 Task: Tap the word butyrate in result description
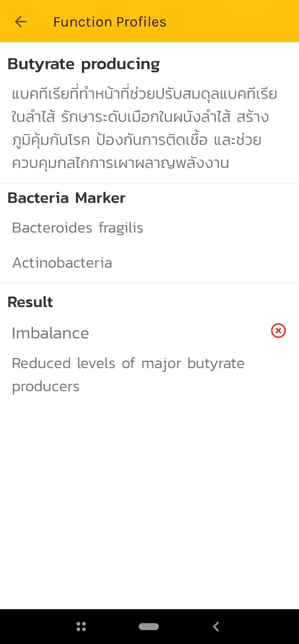[x=216, y=363]
